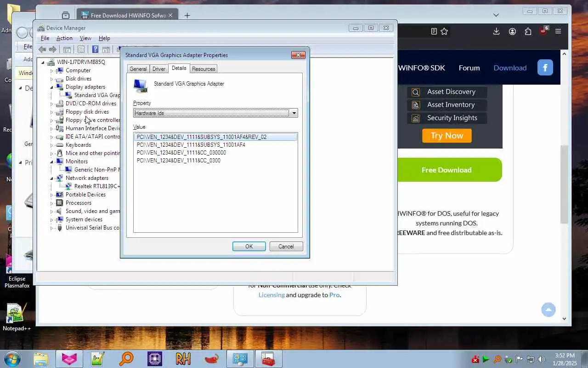588x368 pixels.
Task: Open the Action menu in Device Manager
Action: coord(64,38)
